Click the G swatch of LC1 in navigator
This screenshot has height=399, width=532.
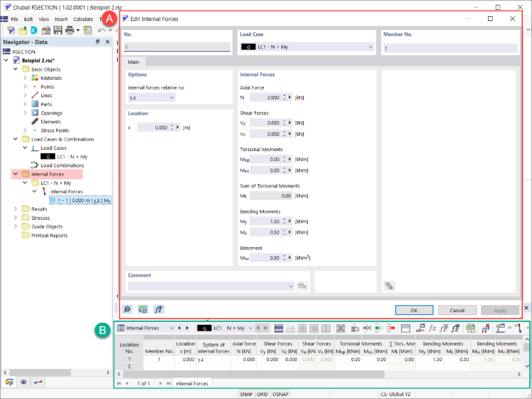[x=48, y=156]
